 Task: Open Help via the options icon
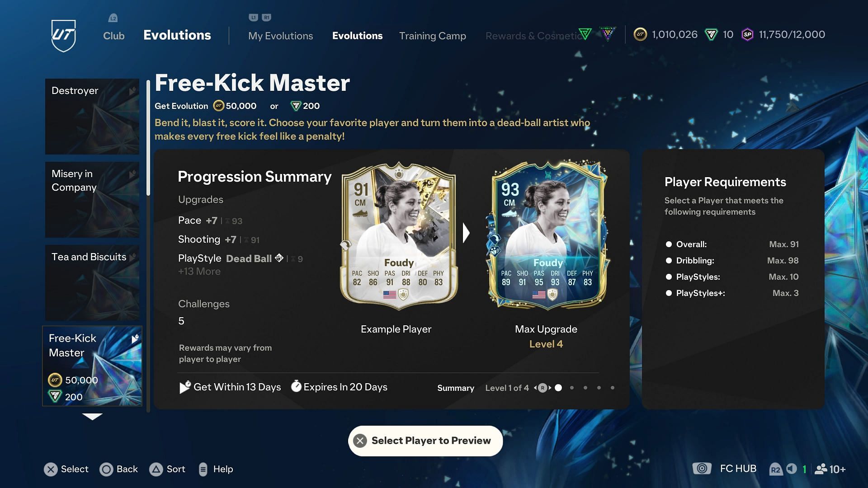[x=203, y=469]
